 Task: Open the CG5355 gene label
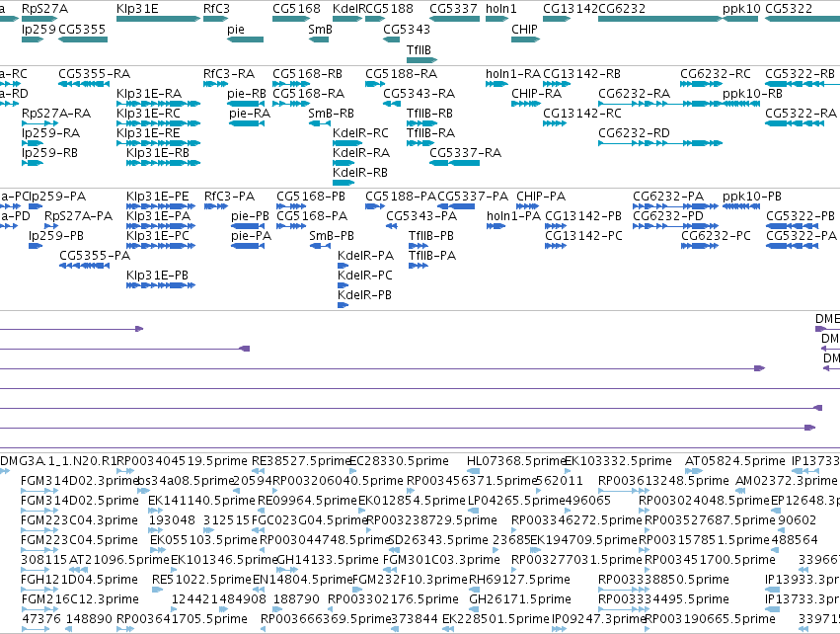point(82,29)
